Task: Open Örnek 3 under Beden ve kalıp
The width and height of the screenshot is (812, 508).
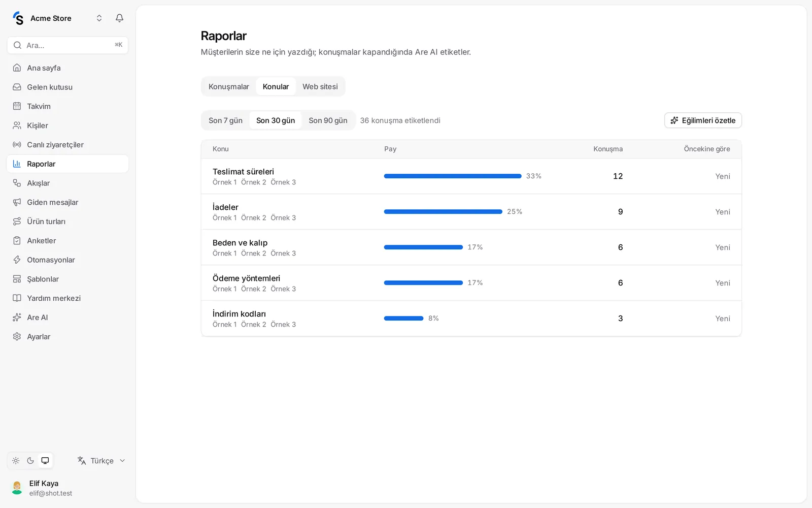Action: click(283, 253)
